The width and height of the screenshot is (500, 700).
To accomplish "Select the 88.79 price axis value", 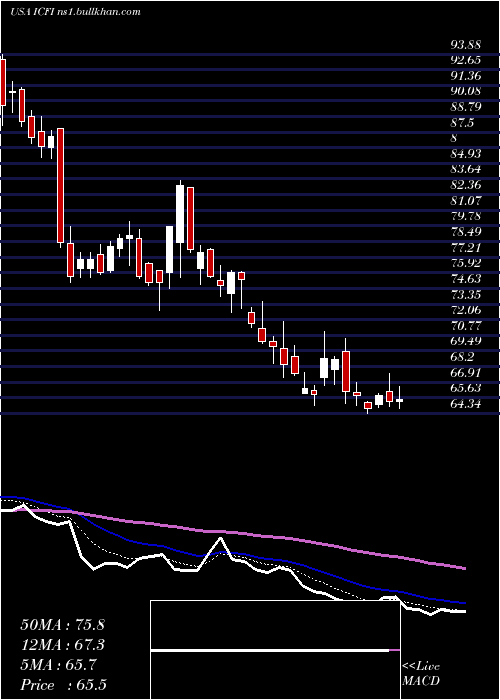I will pyautogui.click(x=465, y=107).
